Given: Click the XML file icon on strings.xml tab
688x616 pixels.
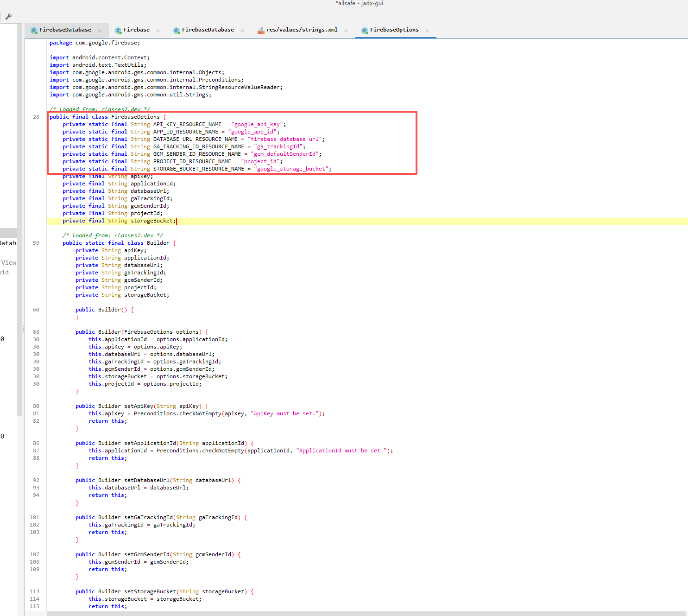Looking at the screenshot, I should [x=261, y=31].
